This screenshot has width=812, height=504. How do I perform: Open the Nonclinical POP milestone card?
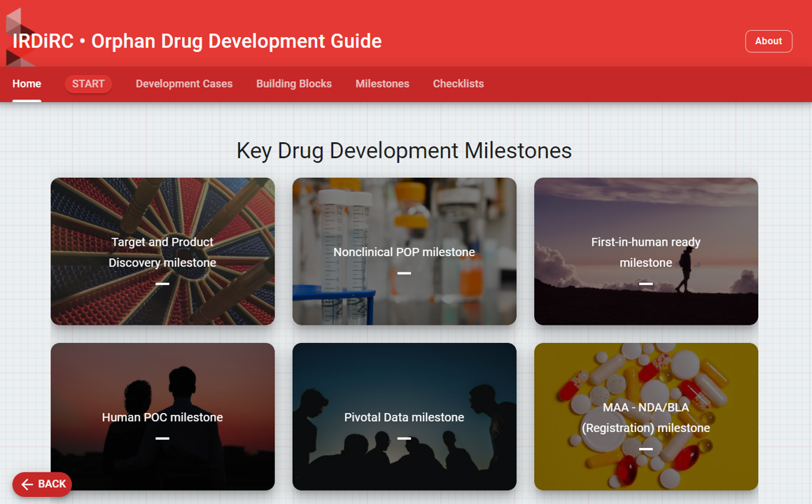pyautogui.click(x=405, y=251)
